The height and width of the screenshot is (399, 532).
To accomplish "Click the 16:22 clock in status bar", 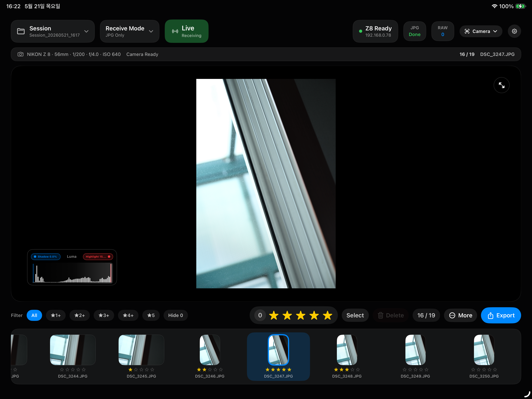I will pos(13,6).
